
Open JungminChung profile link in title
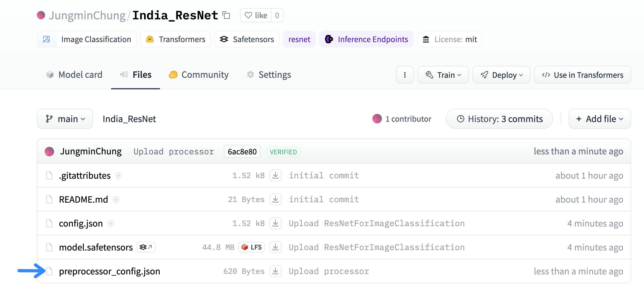(87, 16)
